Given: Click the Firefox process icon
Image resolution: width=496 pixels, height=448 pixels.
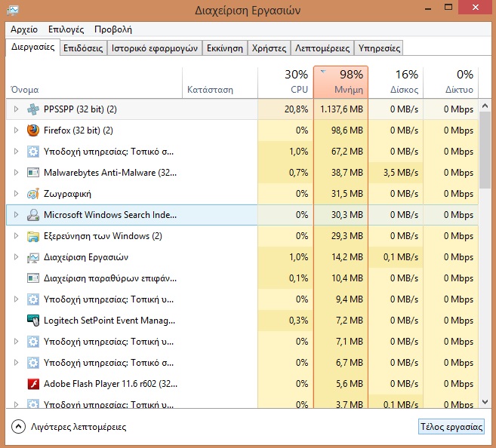Looking at the screenshot, I should point(33,130).
